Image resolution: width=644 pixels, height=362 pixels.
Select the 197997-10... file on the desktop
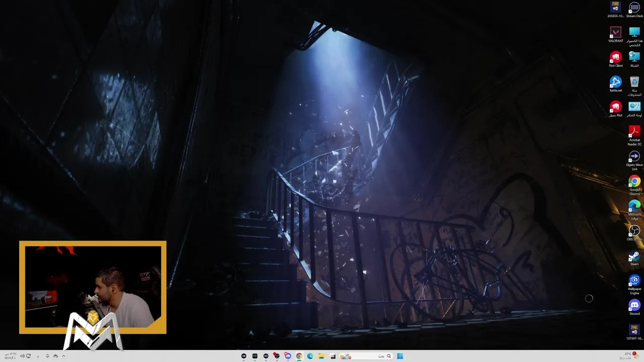click(634, 332)
